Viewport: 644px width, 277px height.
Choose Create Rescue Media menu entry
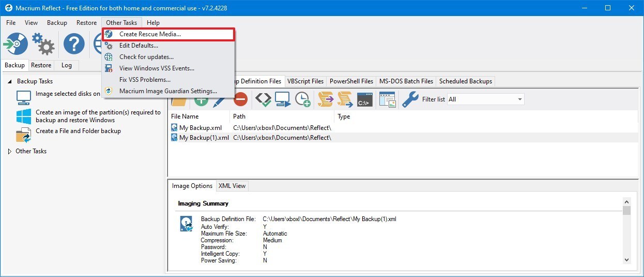coord(168,34)
